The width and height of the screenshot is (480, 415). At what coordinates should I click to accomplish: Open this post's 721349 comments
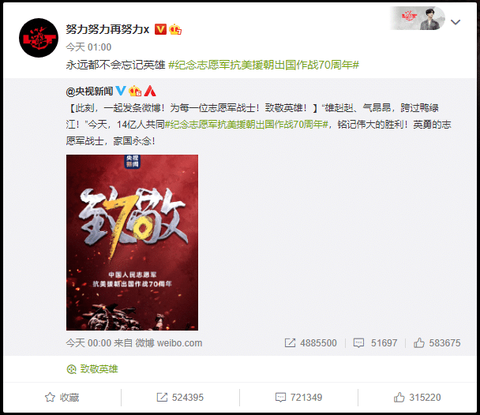pyautogui.click(x=299, y=397)
